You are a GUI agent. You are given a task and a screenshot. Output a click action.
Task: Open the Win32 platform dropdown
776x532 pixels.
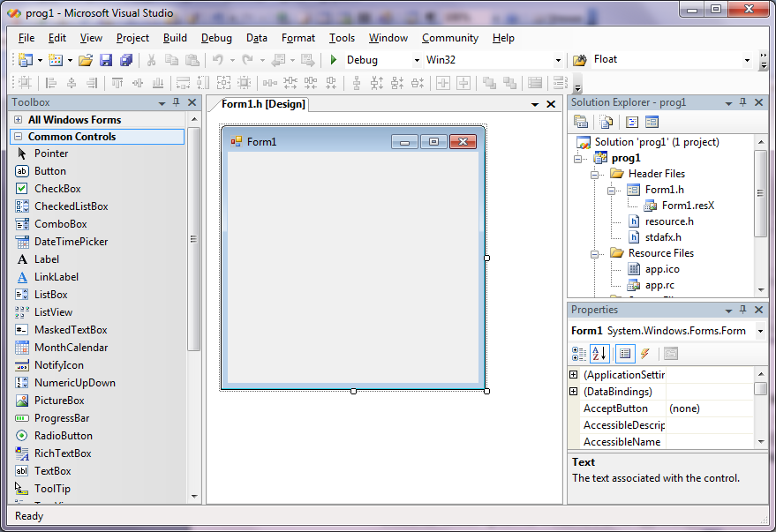[558, 60]
